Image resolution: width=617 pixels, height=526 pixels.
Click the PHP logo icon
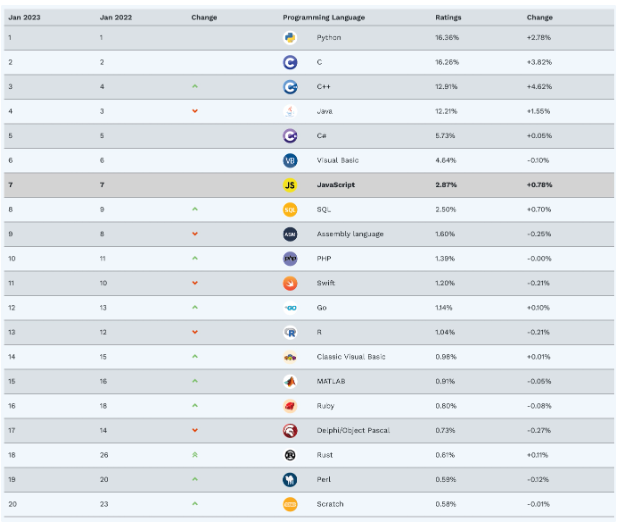click(290, 258)
